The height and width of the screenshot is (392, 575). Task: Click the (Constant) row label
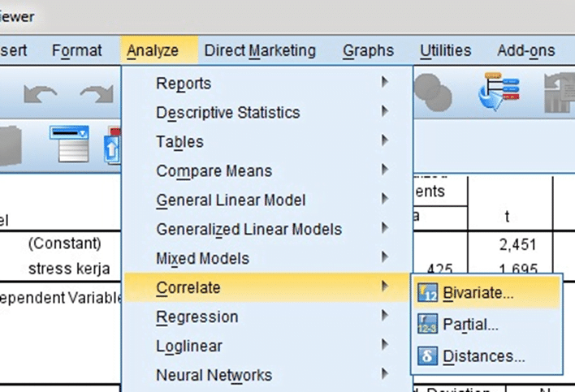coord(64,243)
